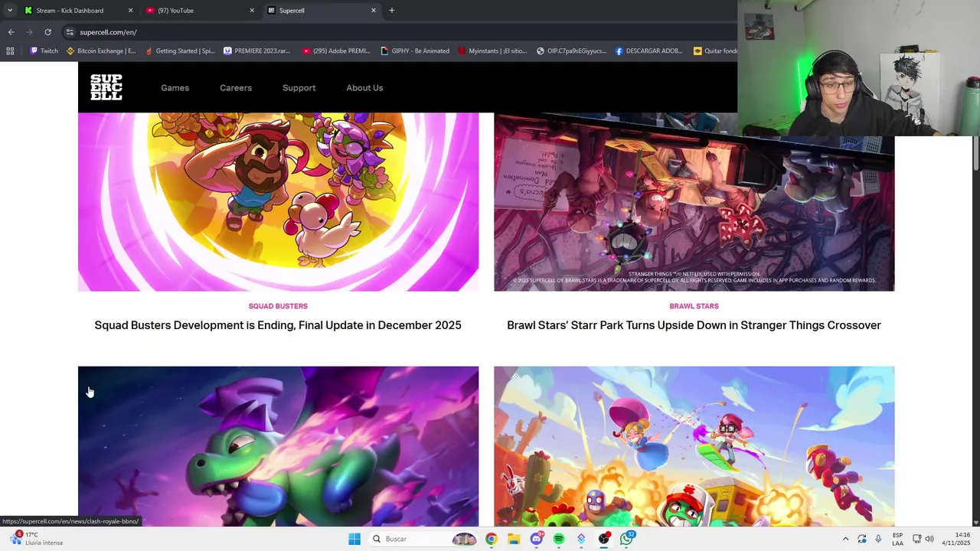Screen dimensions: 980x551
Task: Open the Brawl Stars desert battle thumbnail
Action: pyautogui.click(x=694, y=446)
